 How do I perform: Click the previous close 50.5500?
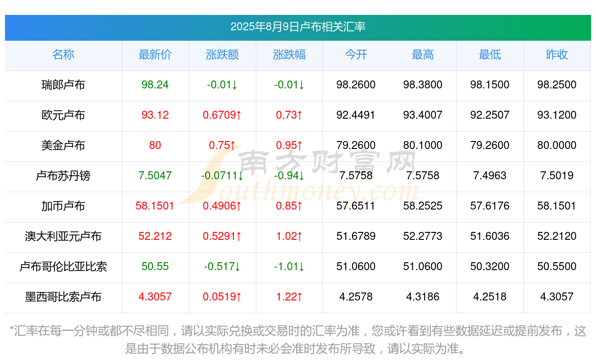pos(557,267)
